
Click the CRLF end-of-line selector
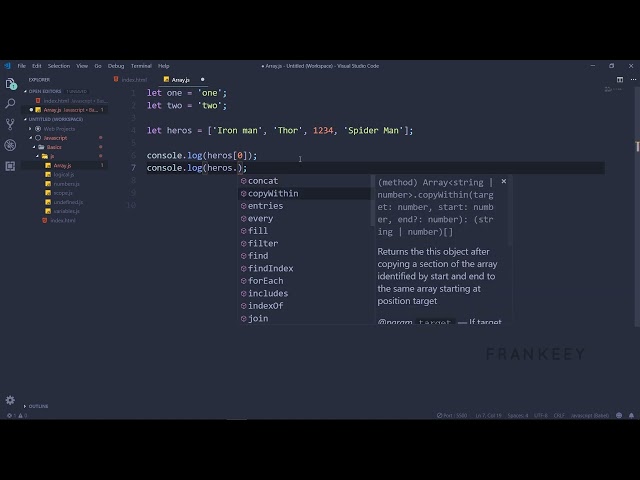[x=559, y=416]
